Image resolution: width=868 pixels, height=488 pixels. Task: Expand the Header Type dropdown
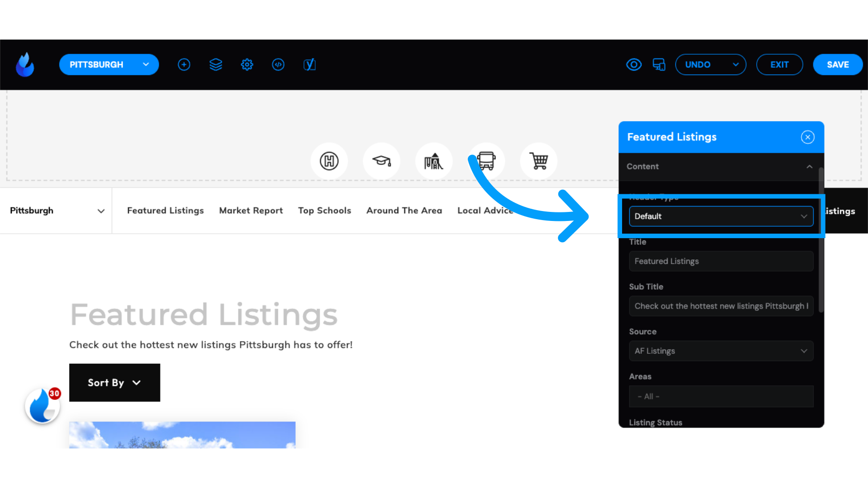click(720, 216)
